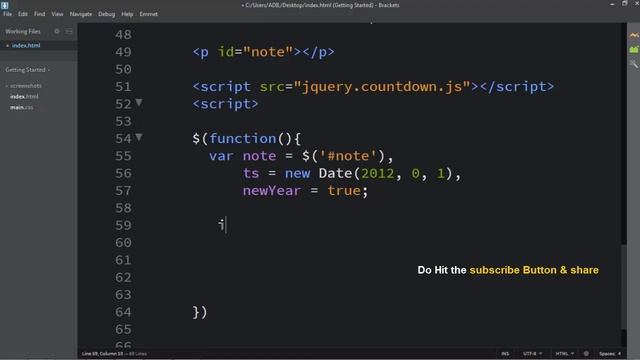Click line number 49 in the gutter
640x360 pixels.
[x=123, y=52]
